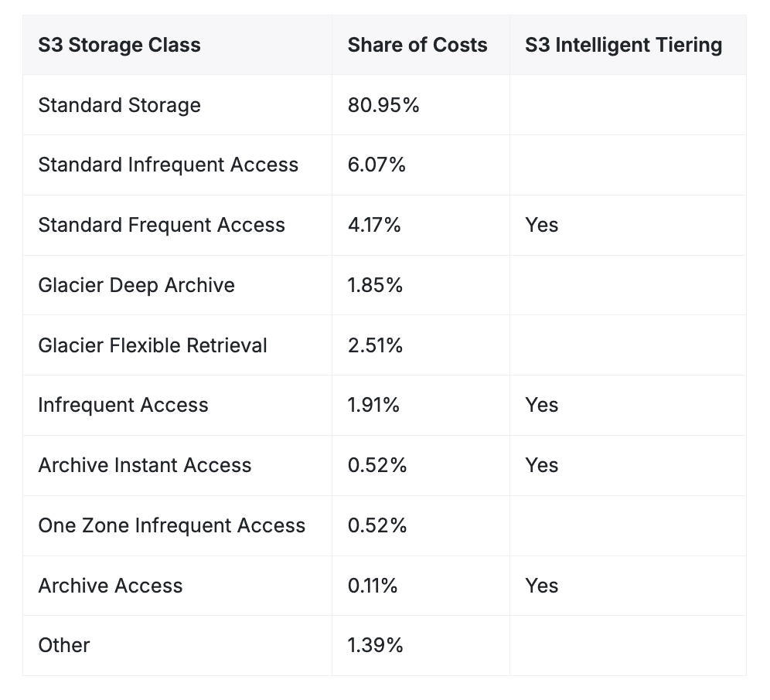Click the 1.85% cost share value
This screenshot has height=700, width=770.
375,285
